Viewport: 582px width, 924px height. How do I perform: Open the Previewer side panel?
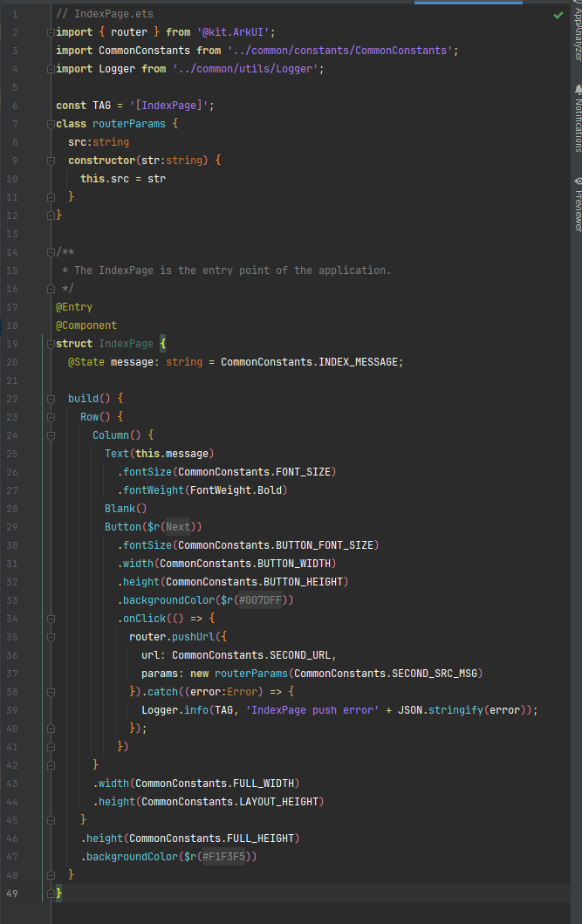pyautogui.click(x=578, y=204)
